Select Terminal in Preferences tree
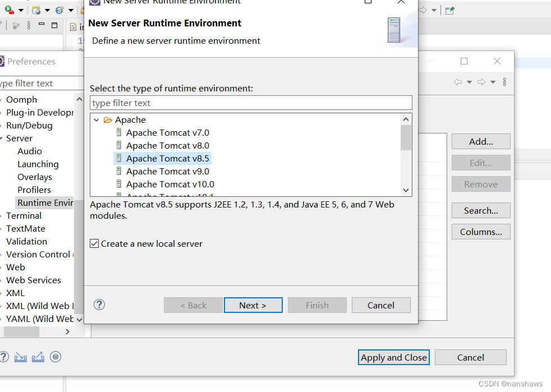Image resolution: width=551 pixels, height=392 pixels. point(24,216)
